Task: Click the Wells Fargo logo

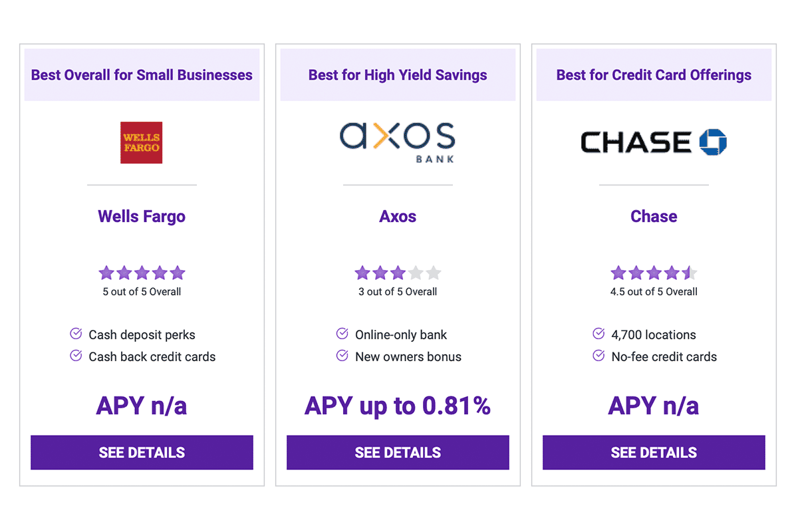Action: (x=141, y=142)
